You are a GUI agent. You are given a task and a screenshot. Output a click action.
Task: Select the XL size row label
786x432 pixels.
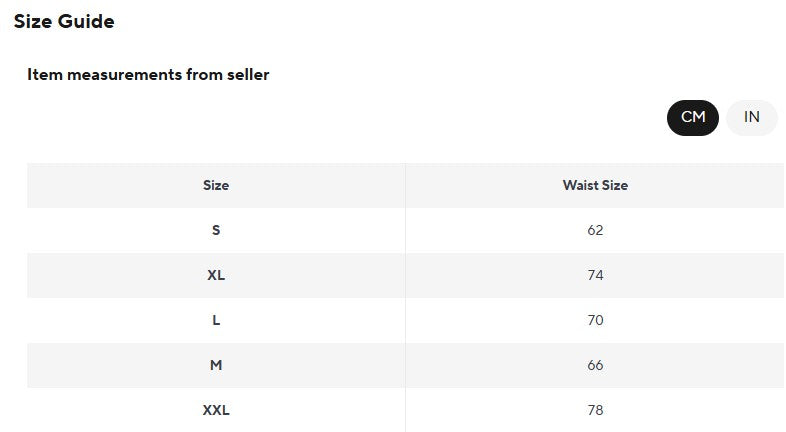click(216, 275)
